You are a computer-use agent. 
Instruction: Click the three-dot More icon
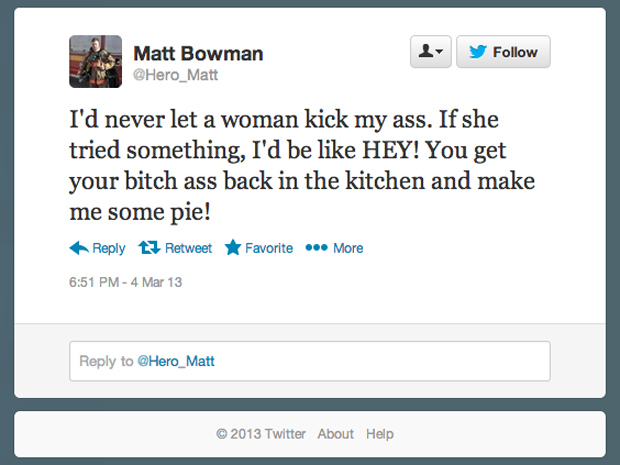(x=316, y=248)
